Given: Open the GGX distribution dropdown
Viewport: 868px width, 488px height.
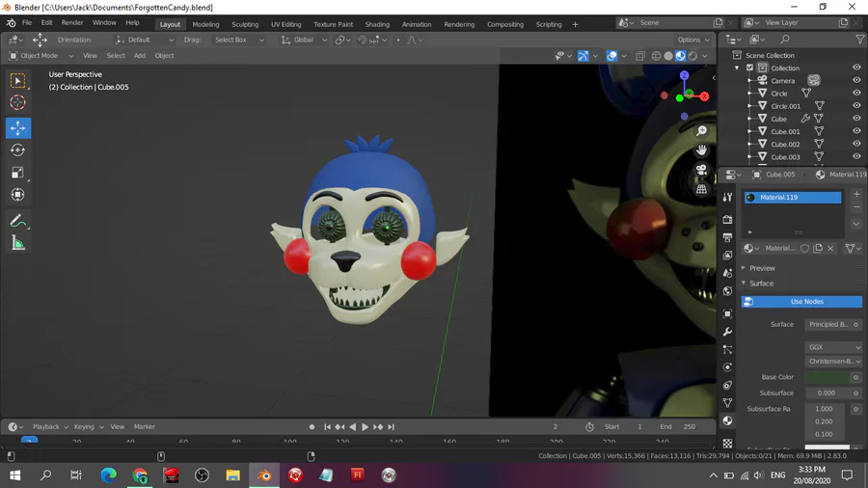Looking at the screenshot, I should [833, 347].
